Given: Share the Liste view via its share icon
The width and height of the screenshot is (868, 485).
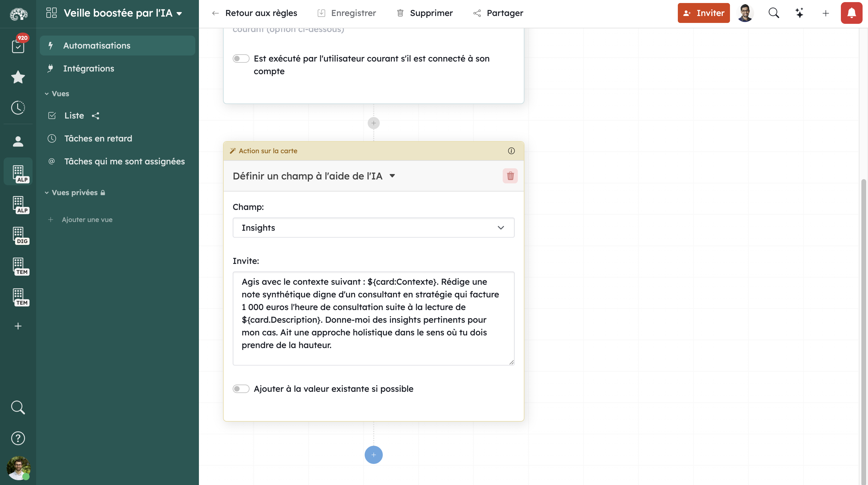Looking at the screenshot, I should pyautogui.click(x=95, y=116).
